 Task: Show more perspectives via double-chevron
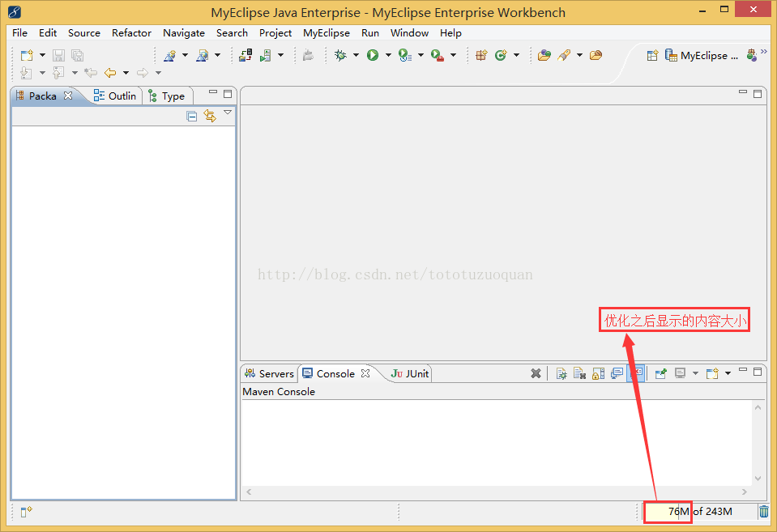(763, 51)
